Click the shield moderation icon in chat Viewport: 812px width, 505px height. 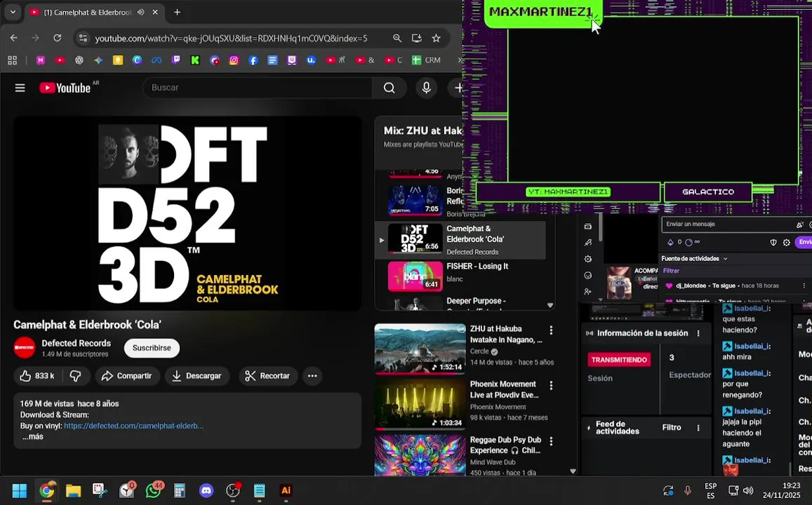click(773, 242)
